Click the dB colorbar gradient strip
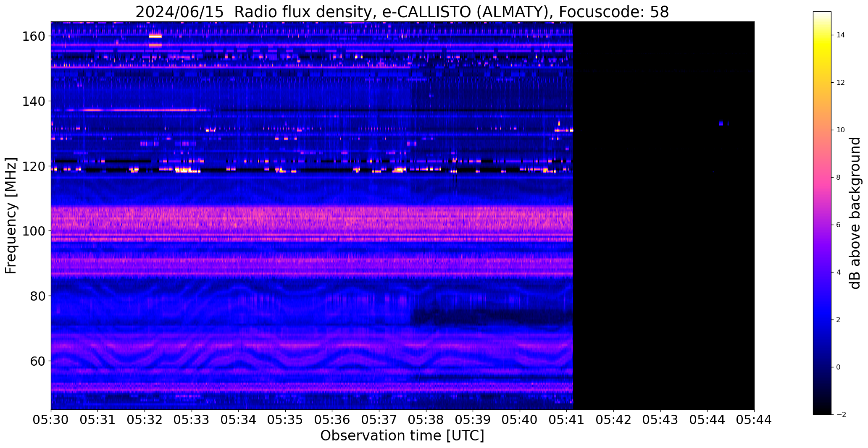The height and width of the screenshot is (448, 868). click(822, 213)
